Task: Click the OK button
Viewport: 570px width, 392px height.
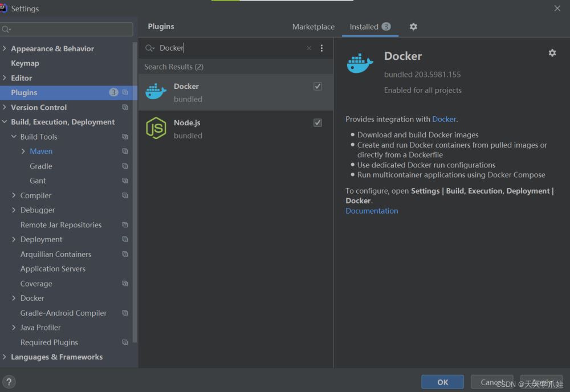Action: coord(442,382)
